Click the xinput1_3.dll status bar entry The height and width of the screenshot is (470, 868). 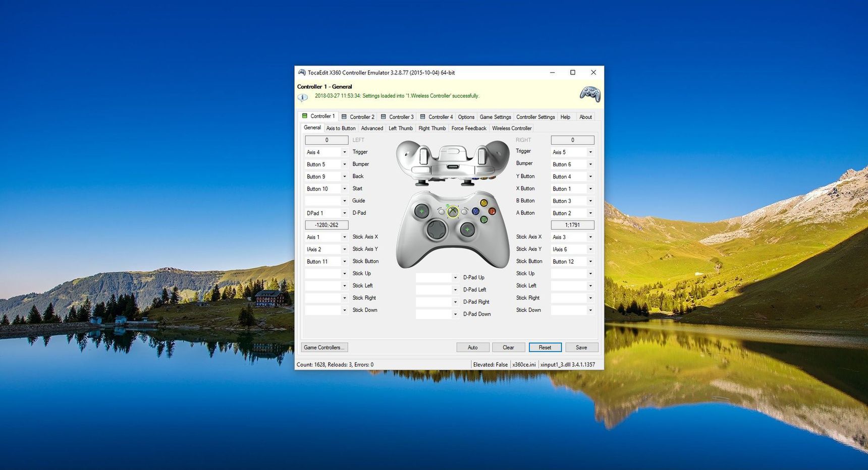point(568,365)
